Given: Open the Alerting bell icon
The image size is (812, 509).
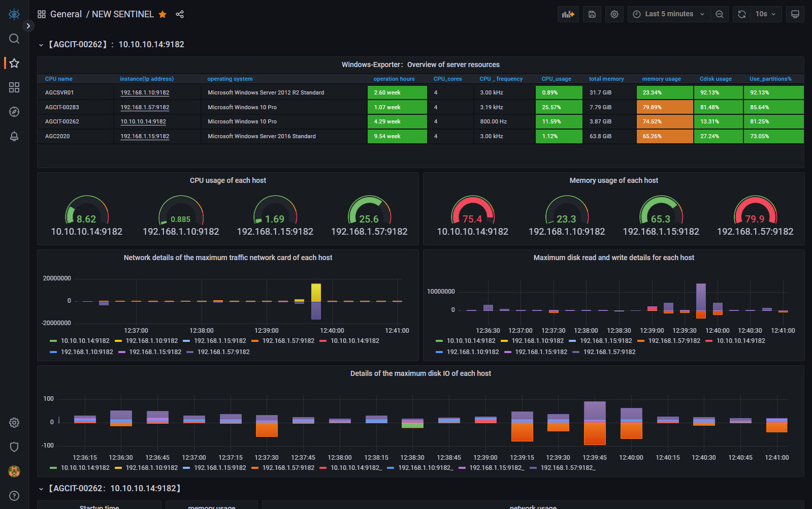Looking at the screenshot, I should pyautogui.click(x=14, y=136).
